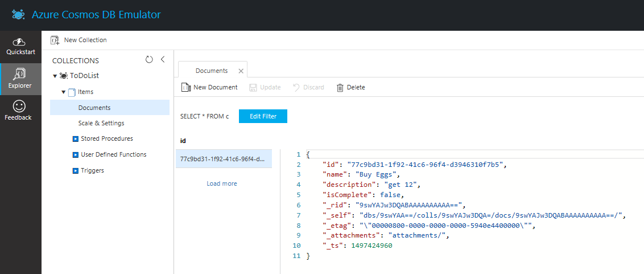Collapse the collections pane with the arrow

(163, 60)
